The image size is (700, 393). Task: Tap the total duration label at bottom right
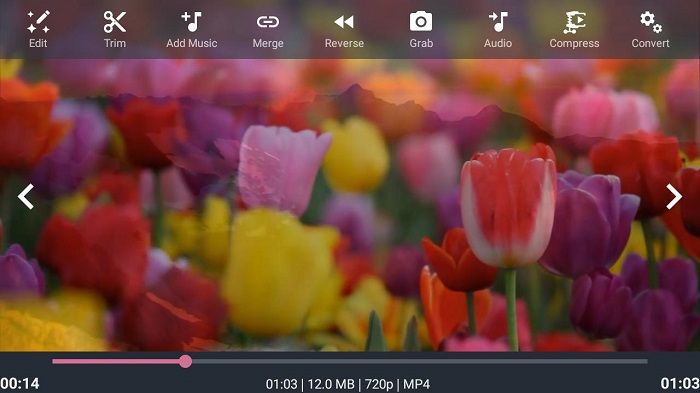pyautogui.click(x=680, y=384)
